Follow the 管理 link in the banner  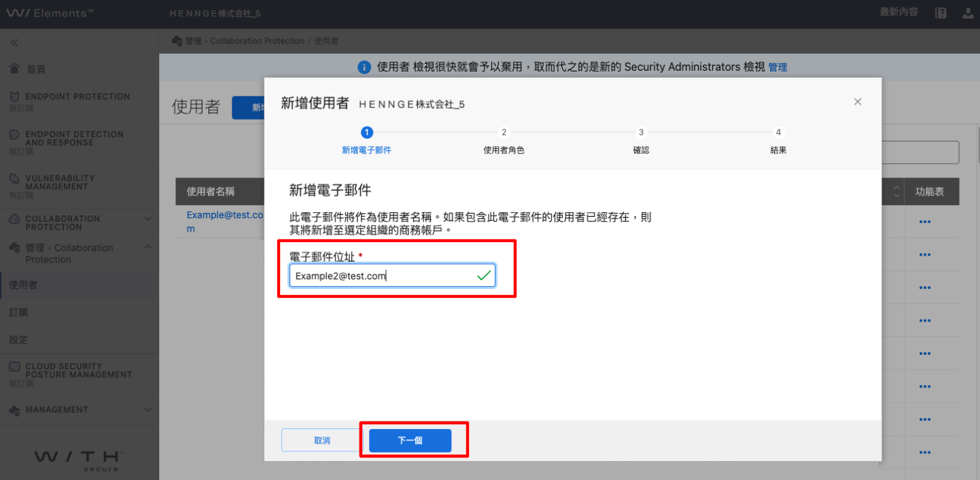777,67
